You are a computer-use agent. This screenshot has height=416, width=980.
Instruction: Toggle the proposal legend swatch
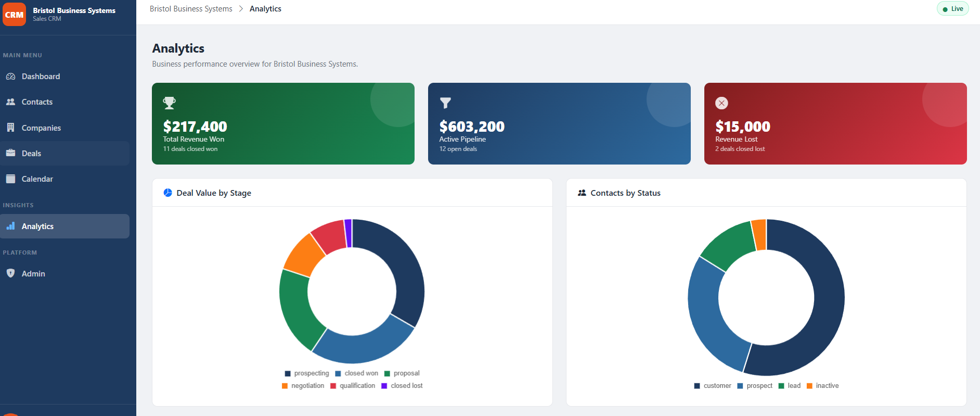click(x=387, y=373)
